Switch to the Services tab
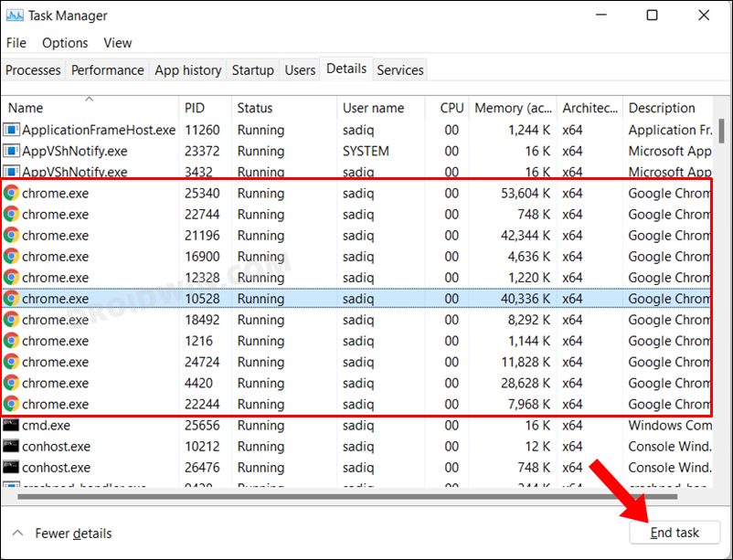 (400, 70)
